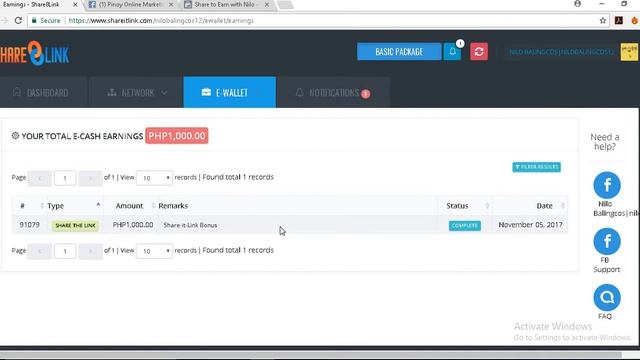Switch to Pinoy Online Market Facebook tab
The height and width of the screenshot is (360, 640).
coord(130,4)
